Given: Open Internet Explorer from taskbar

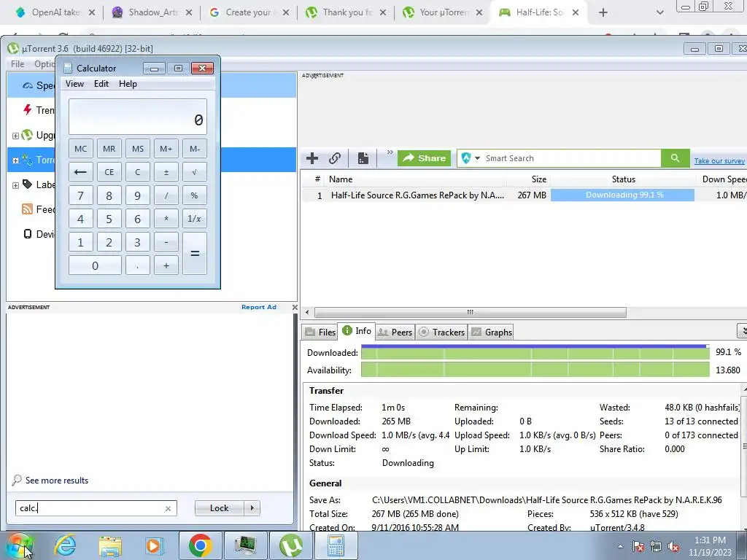Looking at the screenshot, I should click(65, 545).
